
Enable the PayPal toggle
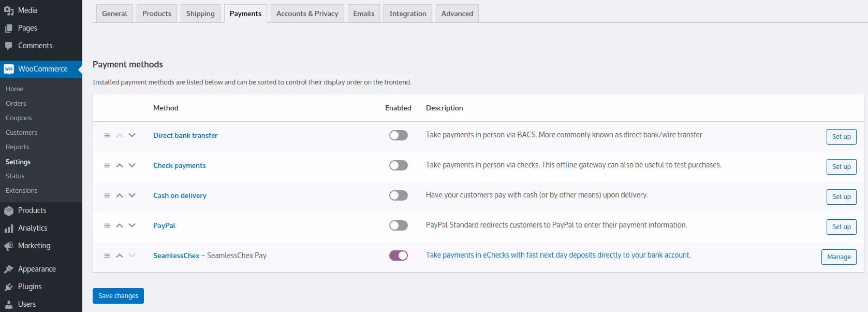coord(399,225)
